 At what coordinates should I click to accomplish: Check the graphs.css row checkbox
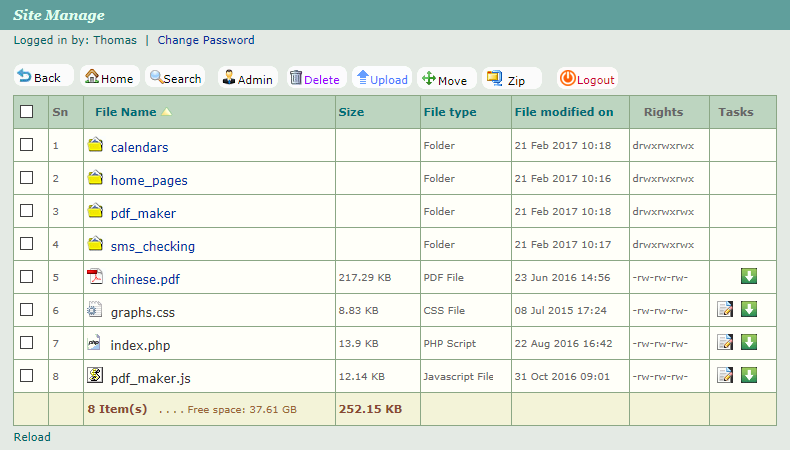point(27,310)
